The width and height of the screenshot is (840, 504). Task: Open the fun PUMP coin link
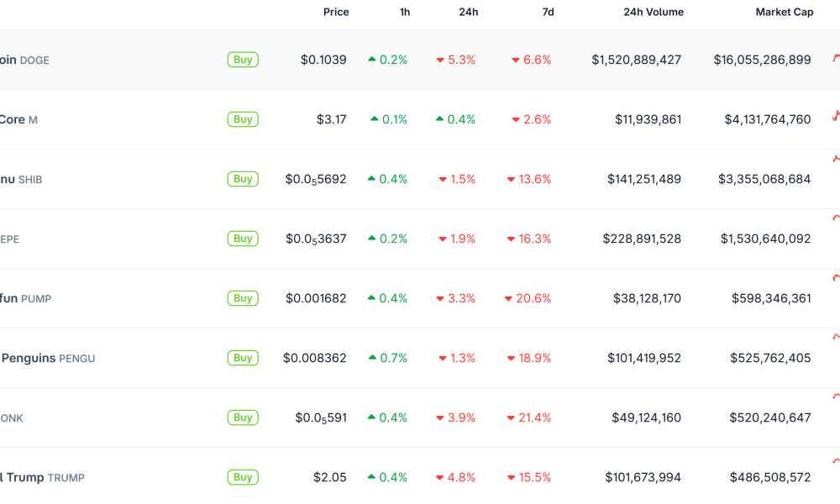[x=25, y=298]
